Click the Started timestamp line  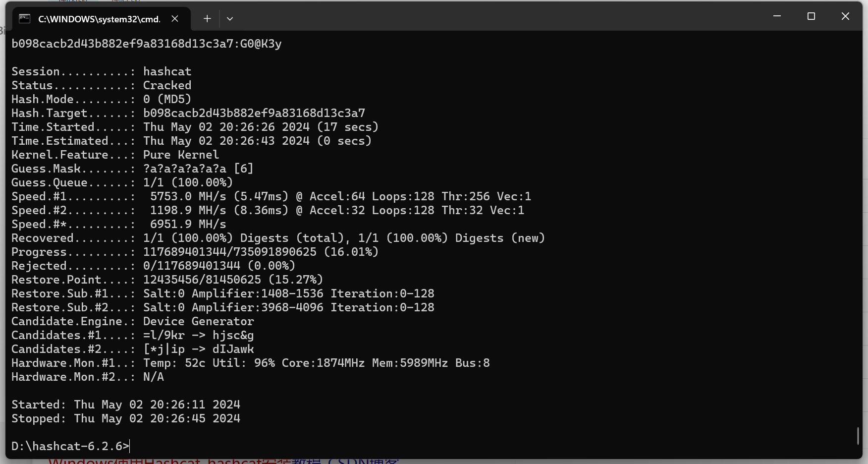(126, 405)
